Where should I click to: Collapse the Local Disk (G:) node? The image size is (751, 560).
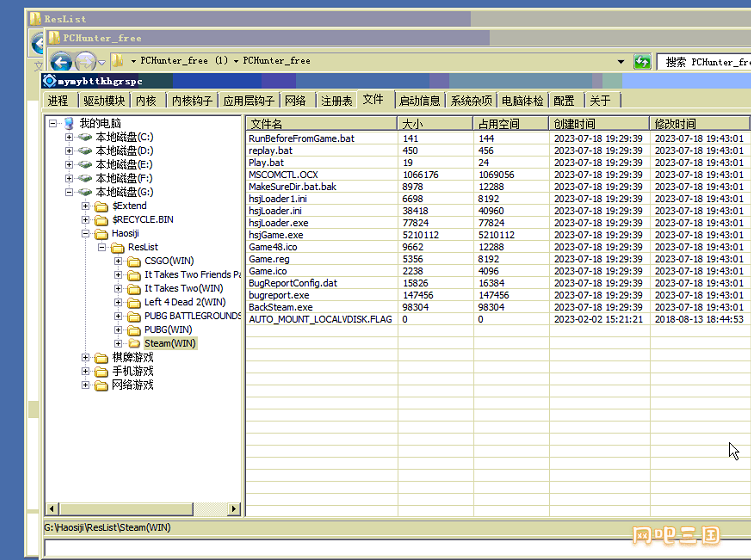tap(69, 192)
